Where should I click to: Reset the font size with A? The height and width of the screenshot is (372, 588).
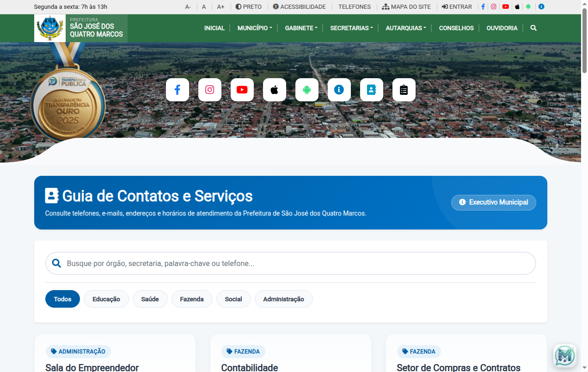204,7
